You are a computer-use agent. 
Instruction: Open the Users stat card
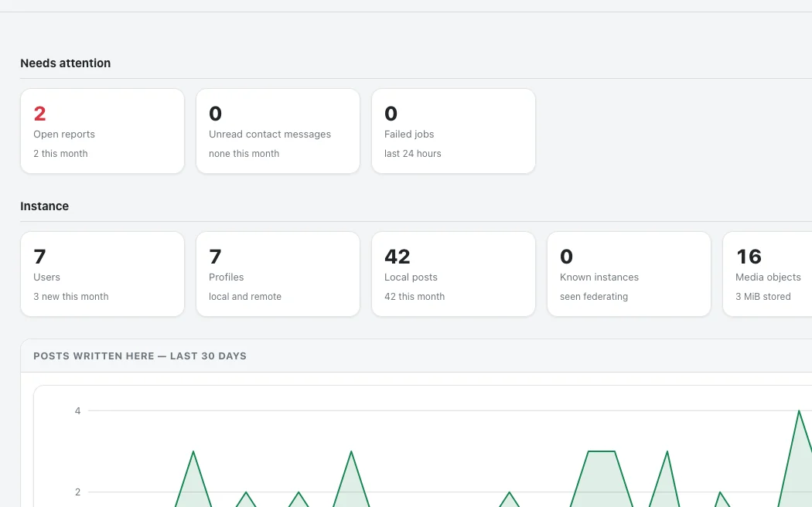(103, 274)
